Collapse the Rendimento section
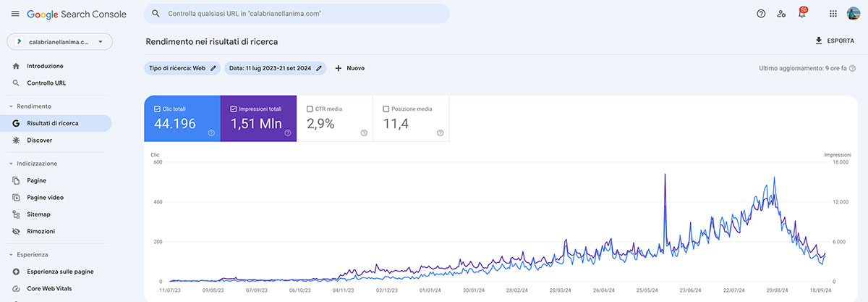 12,106
